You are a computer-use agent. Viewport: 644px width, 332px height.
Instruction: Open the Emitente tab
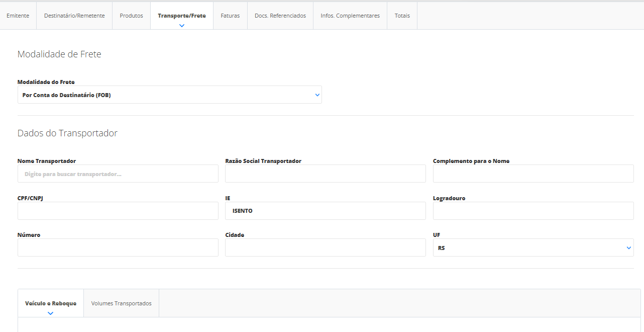tap(18, 16)
